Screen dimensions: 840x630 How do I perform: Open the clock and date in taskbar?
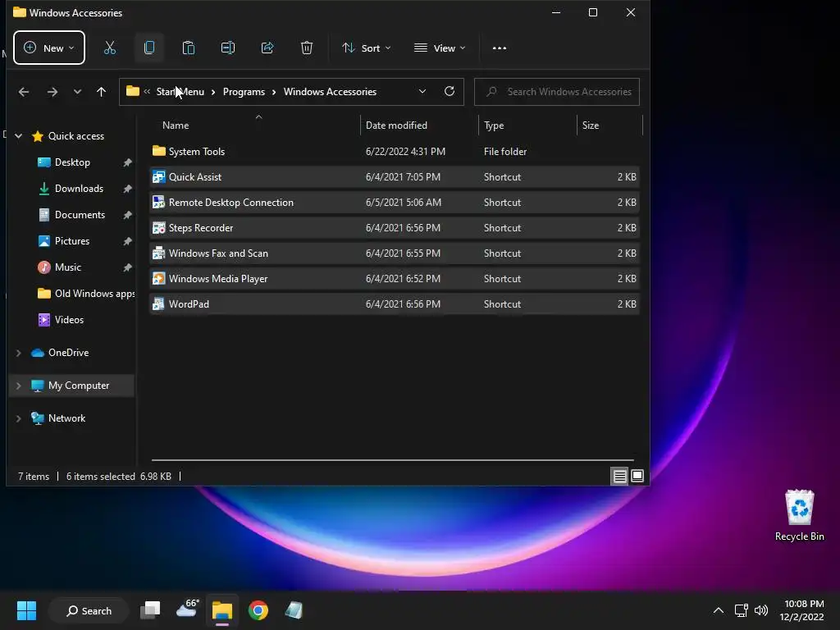pyautogui.click(x=801, y=610)
